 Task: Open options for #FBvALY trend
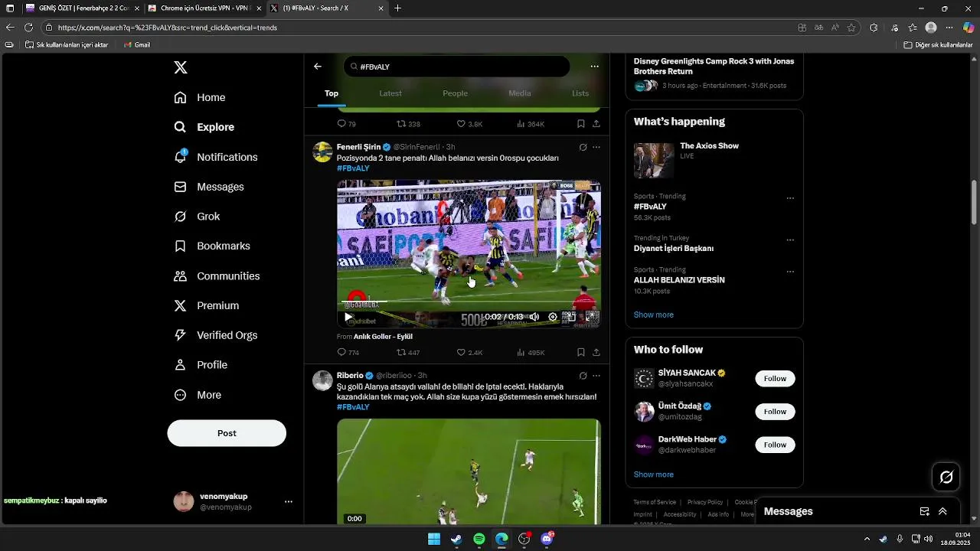click(x=790, y=198)
